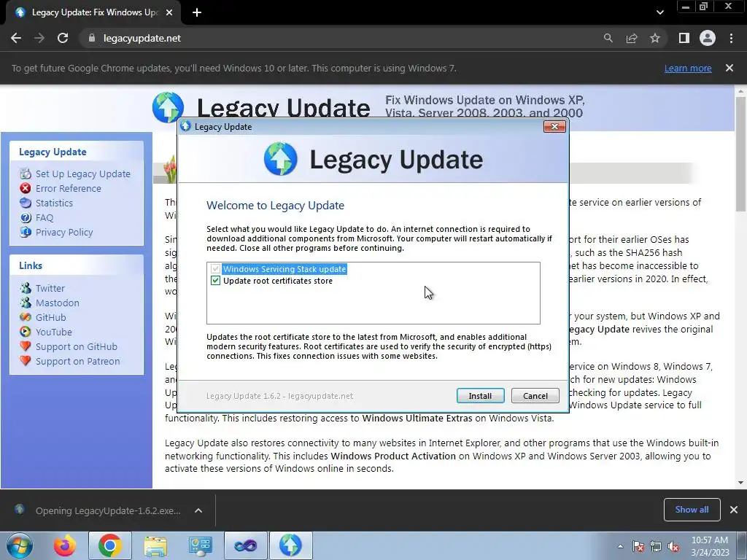Toggle Windows Servicing Stack update checkbox
The image size is (747, 560).
(215, 269)
